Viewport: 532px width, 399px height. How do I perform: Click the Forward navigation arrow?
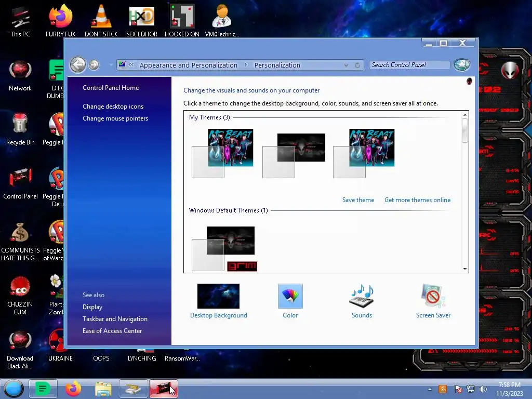(x=94, y=65)
